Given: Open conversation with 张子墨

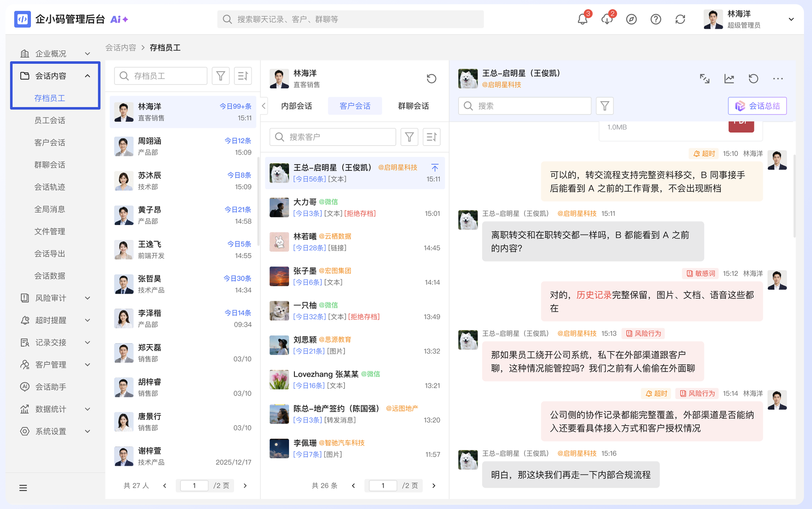Looking at the screenshot, I should (x=355, y=276).
